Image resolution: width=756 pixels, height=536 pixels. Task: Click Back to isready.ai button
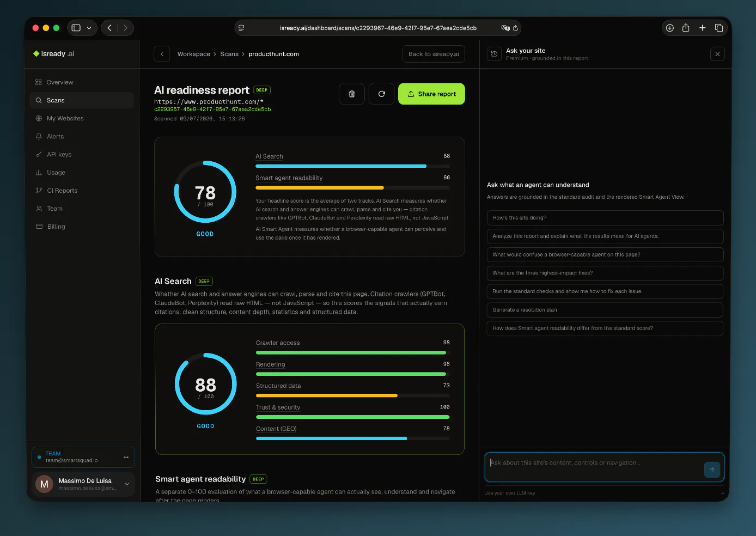click(x=434, y=54)
